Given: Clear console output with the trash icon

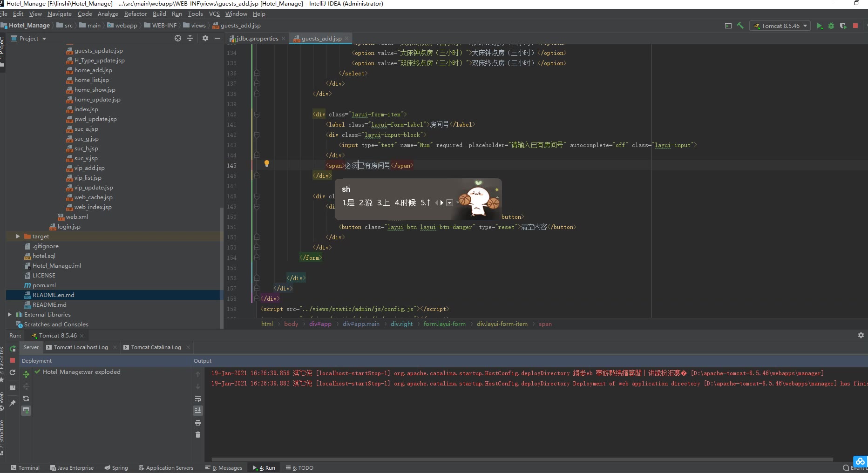Looking at the screenshot, I should pos(198,435).
